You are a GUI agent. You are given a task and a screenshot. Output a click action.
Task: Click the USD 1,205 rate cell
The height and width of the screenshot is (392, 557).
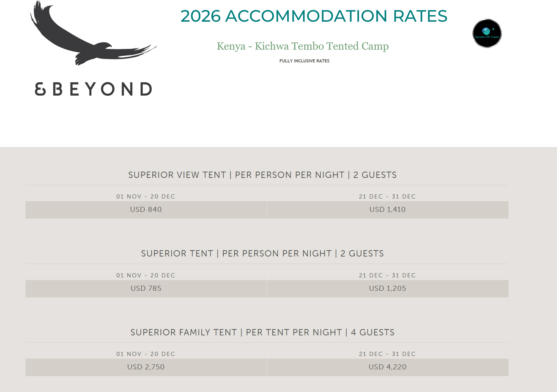tap(387, 288)
